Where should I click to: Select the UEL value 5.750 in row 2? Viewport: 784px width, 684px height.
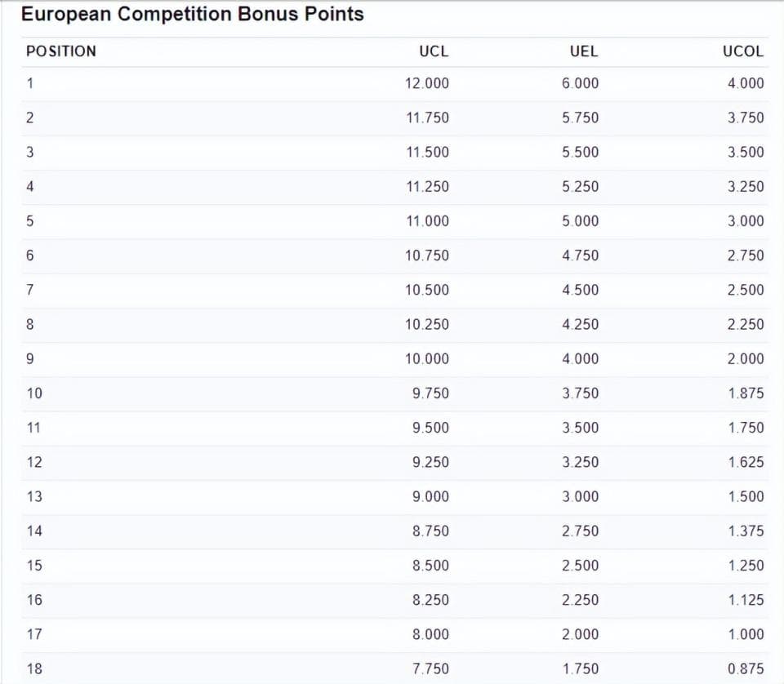[580, 118]
